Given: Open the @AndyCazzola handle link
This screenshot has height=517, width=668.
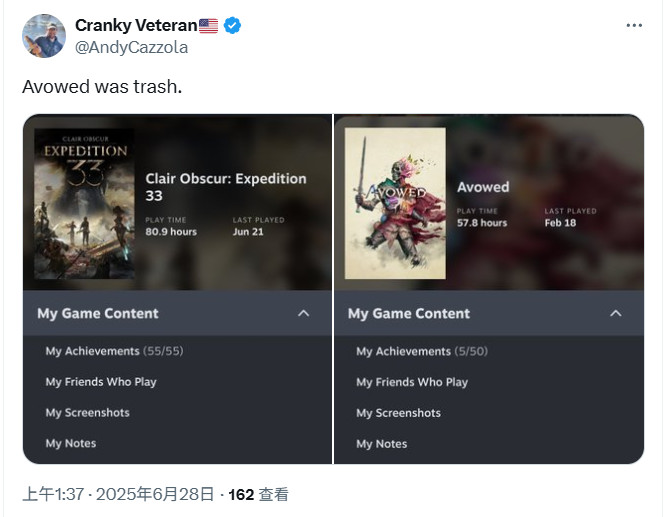Looking at the screenshot, I should (131, 47).
